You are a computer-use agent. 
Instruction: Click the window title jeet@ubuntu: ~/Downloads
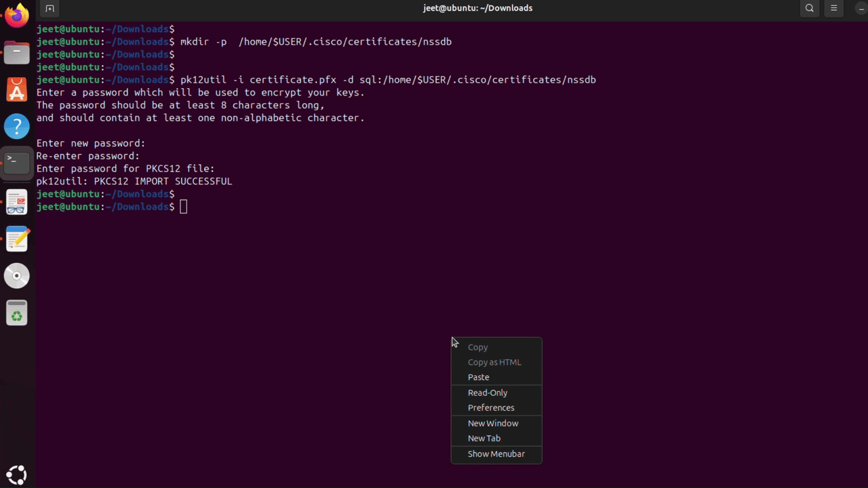point(478,8)
